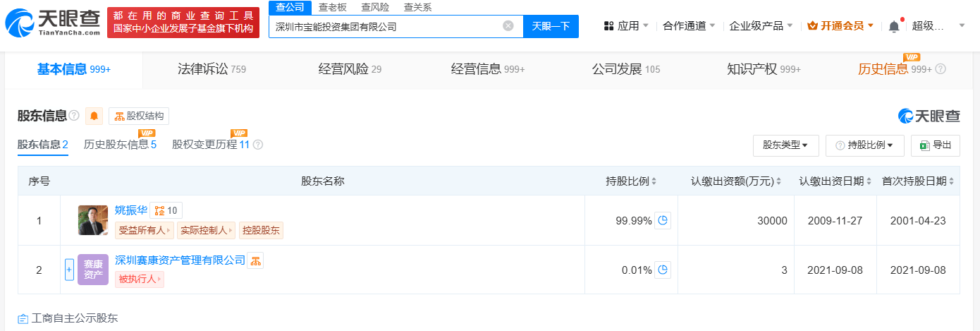This screenshot has height=331, width=980.
Task: Click the TianYanCha logo
Action: click(51, 21)
